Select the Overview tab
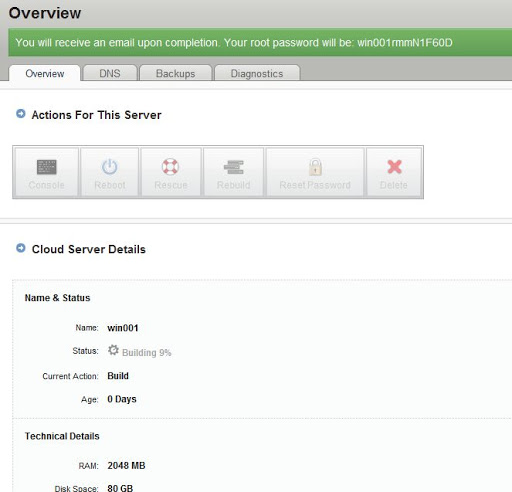 pyautogui.click(x=45, y=73)
